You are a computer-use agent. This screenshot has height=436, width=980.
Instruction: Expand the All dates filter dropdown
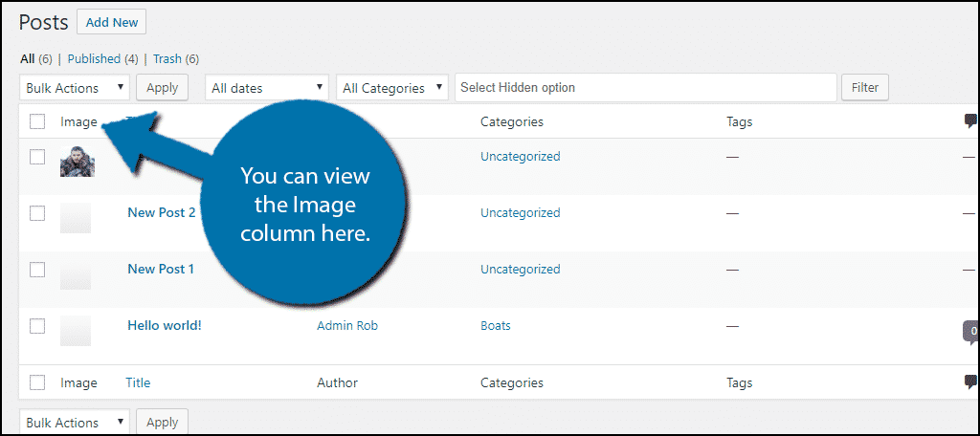point(266,88)
